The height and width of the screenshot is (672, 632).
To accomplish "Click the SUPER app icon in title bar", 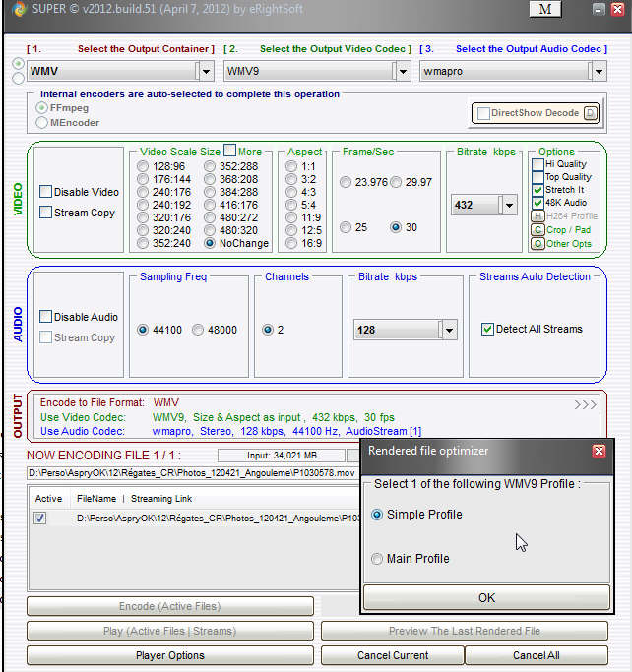I will click(x=12, y=9).
